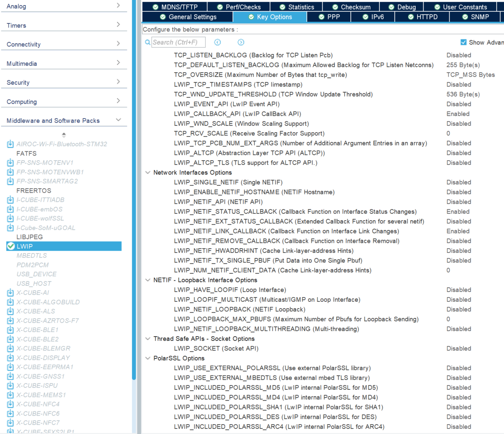Disable the LWIP_NETIF_STATUS_CALLBACK option
The width and height of the screenshot is (504, 434).
(458, 212)
